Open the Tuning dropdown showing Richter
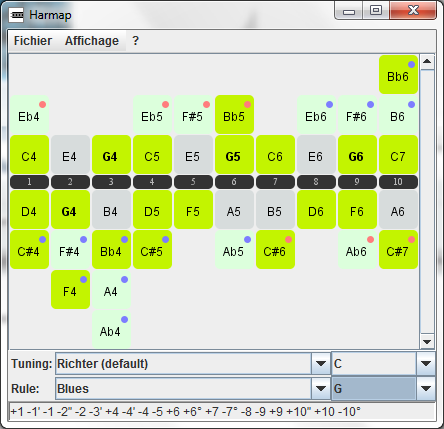The height and width of the screenshot is (429, 444). coord(193,363)
